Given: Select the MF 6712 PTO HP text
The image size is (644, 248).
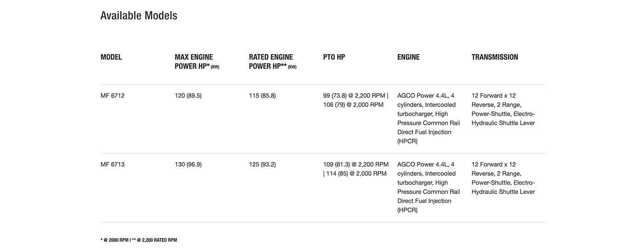Looking at the screenshot, I should click(355, 100).
